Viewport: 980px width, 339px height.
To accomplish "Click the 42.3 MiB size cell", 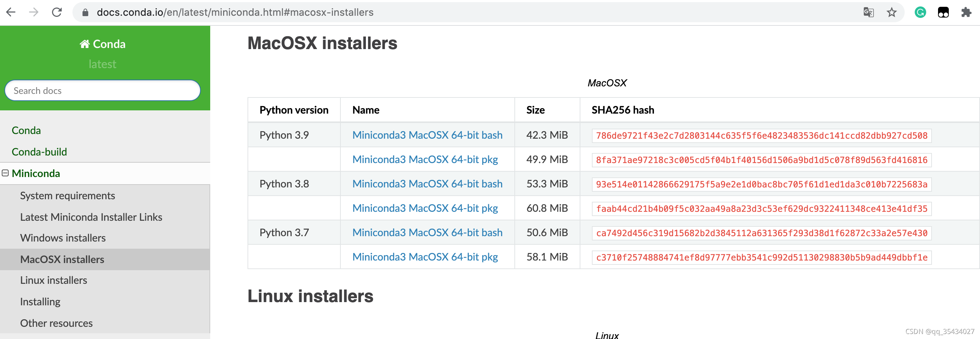I will coord(547,135).
